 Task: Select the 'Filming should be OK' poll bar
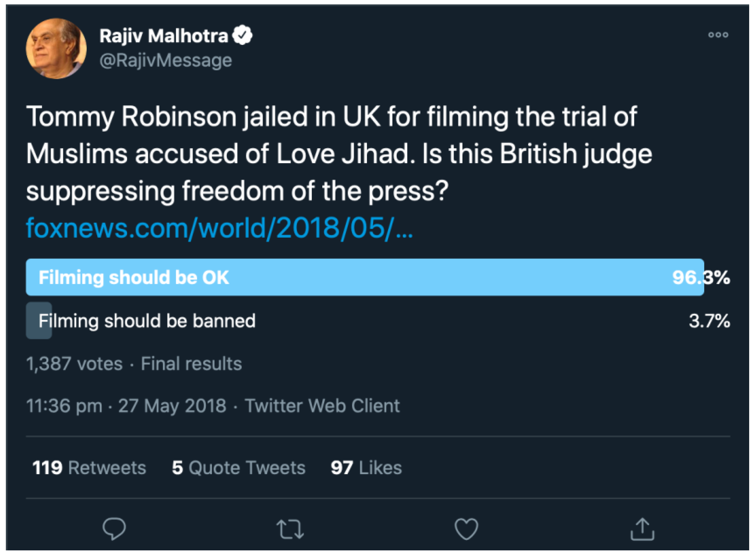364,277
